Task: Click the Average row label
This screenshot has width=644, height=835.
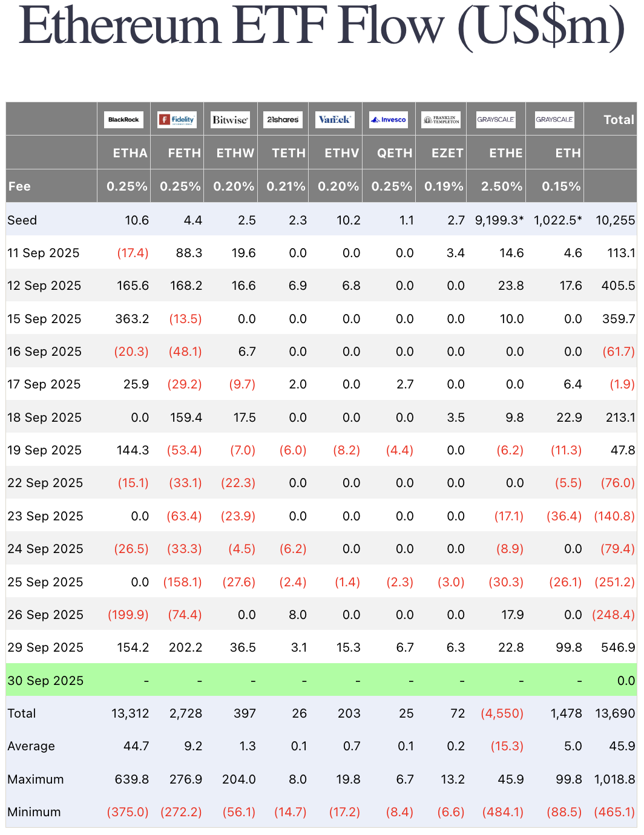Action: [31, 746]
